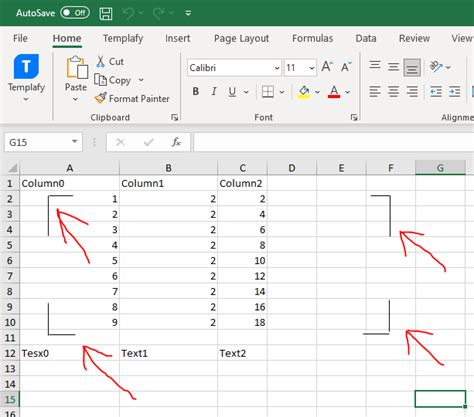Toggle Bold formatting
This screenshot has width=474, height=417.
(x=196, y=91)
